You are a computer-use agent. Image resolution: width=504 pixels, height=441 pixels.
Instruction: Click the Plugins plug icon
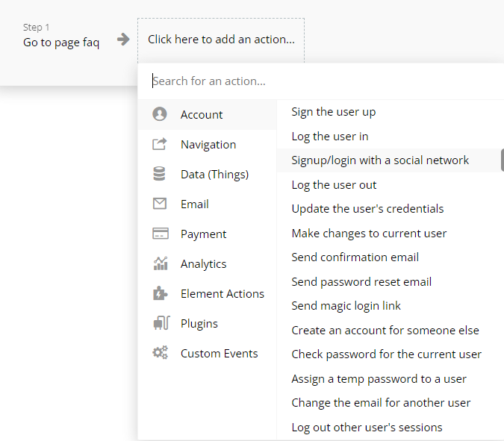click(x=161, y=323)
